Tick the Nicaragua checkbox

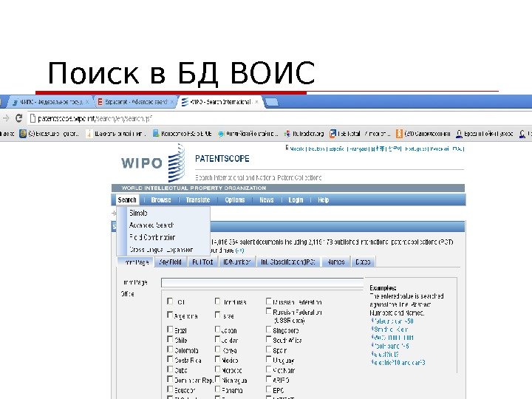[217, 379]
